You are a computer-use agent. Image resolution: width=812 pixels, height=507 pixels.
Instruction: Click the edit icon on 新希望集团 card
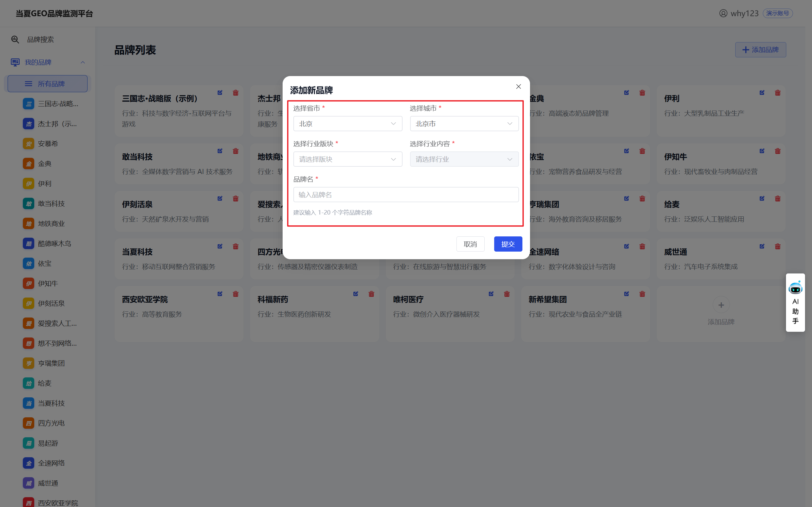[626, 294]
